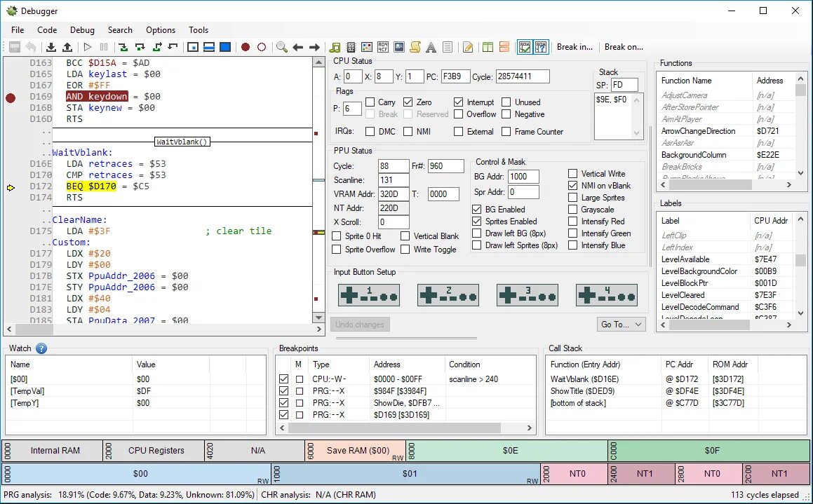
Task: Toggle breakpoint with filled red circle icon
Action: point(246,47)
